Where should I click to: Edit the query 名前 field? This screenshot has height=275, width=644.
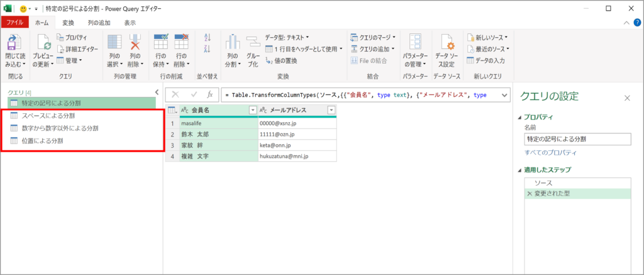coord(577,139)
